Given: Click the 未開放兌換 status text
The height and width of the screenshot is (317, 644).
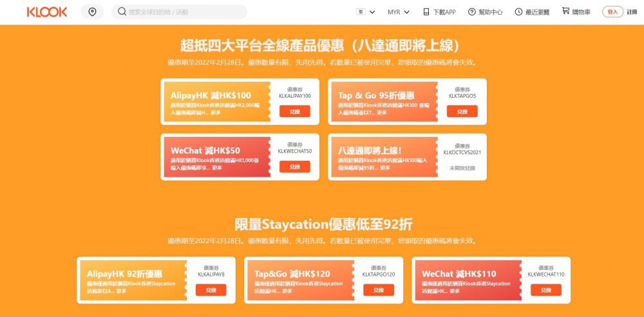Looking at the screenshot, I should tap(462, 168).
